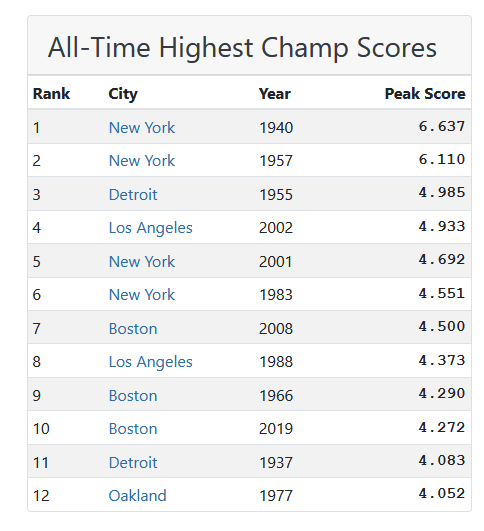Screen dimensions: 484x531
Task: Click the Year column header
Action: [274, 93]
